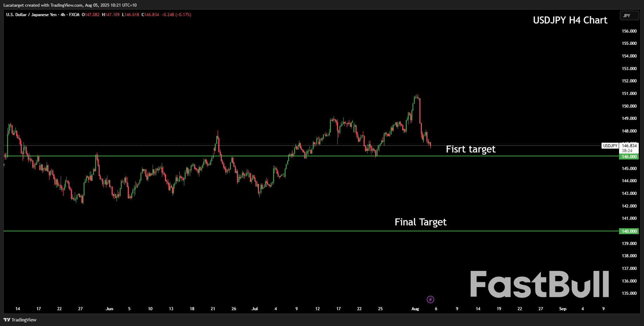Select the TradingView logo at bottom left
This screenshot has height=326, width=644.
(x=20, y=320)
